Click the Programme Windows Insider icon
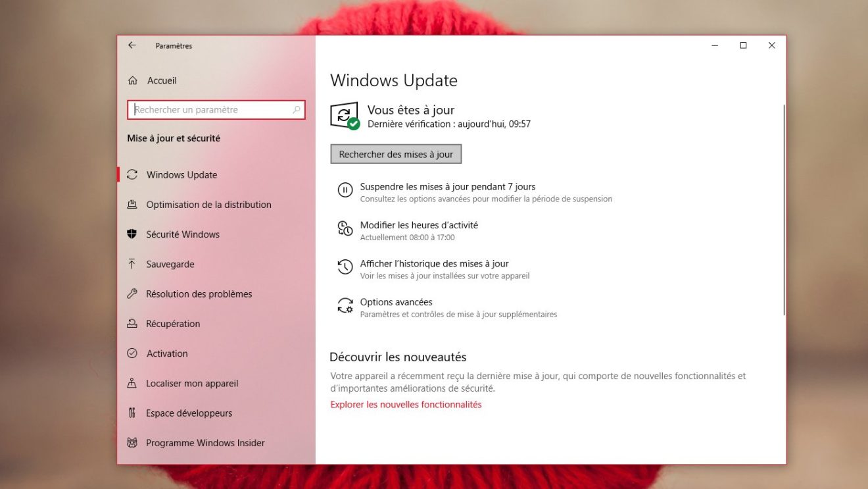 pyautogui.click(x=132, y=443)
